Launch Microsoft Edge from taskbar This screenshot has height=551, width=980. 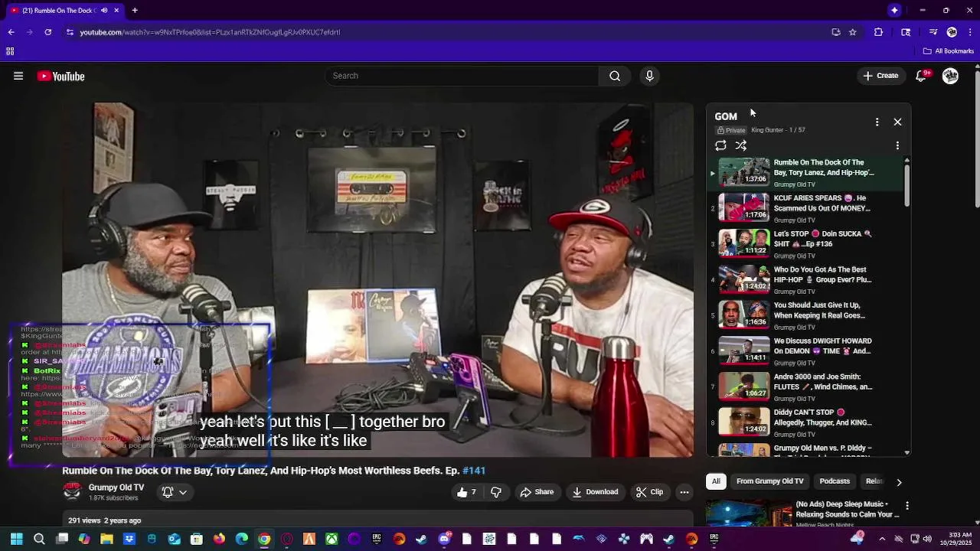pyautogui.click(x=242, y=539)
